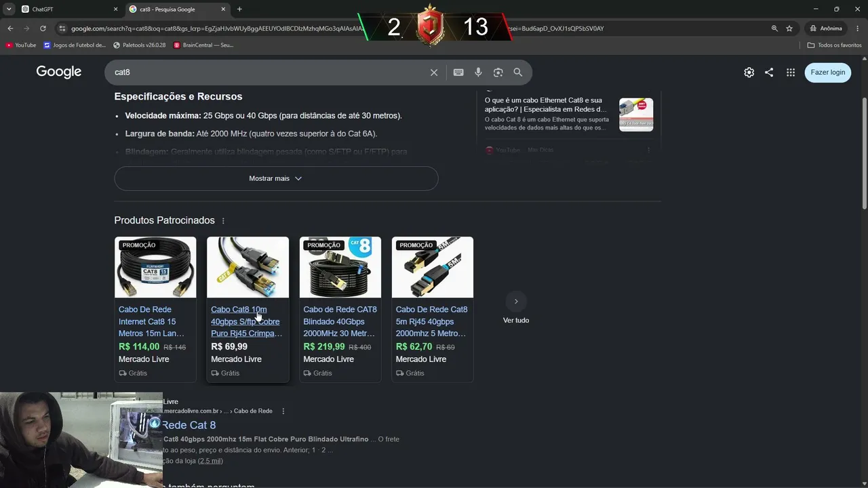Viewport: 868px width, 488px height.
Task: Open the tab search dropdown
Action: point(9,9)
